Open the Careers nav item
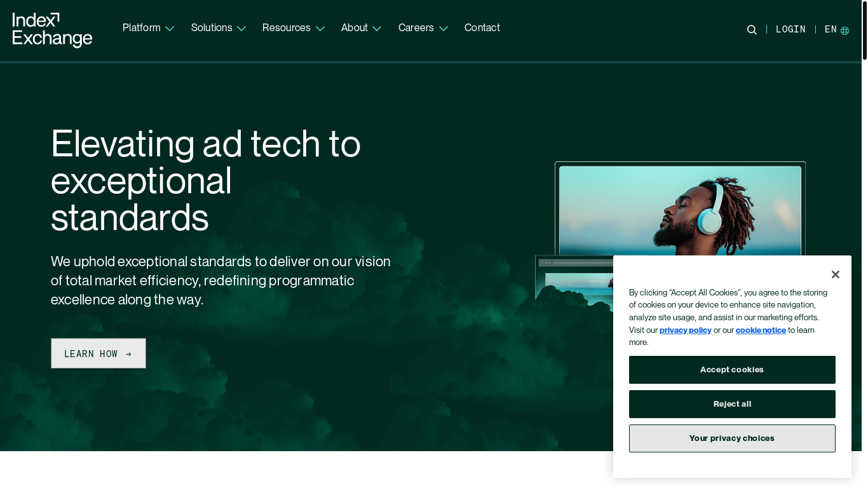Image resolution: width=868 pixels, height=488 pixels. pyautogui.click(x=416, y=28)
